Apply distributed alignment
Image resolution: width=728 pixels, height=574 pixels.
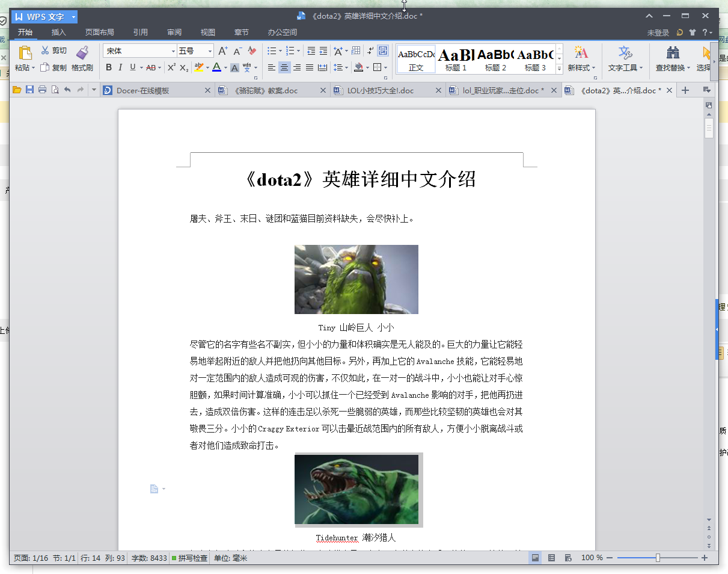323,67
